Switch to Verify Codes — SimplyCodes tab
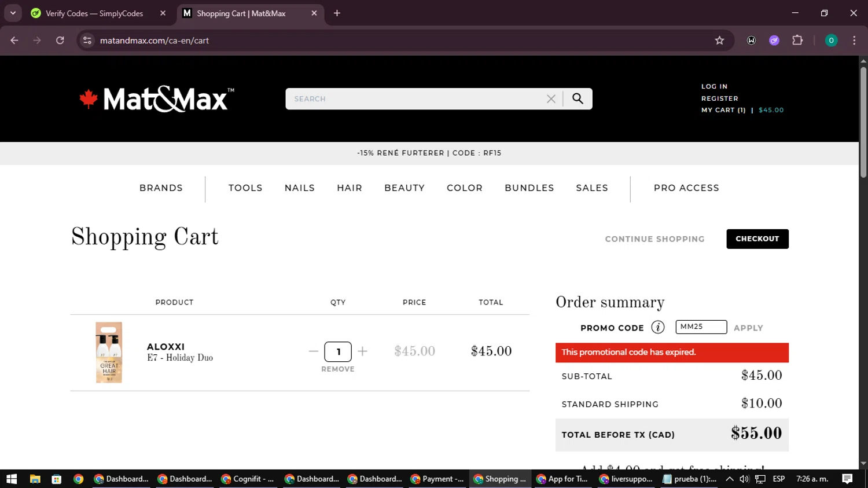 tap(98, 13)
